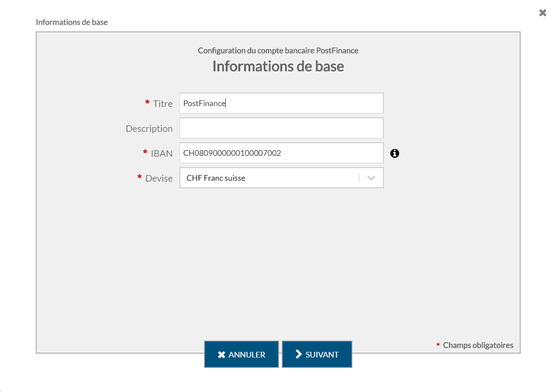
Task: Click the small 'Informations de base' breadcrumb label
Action: click(x=72, y=22)
